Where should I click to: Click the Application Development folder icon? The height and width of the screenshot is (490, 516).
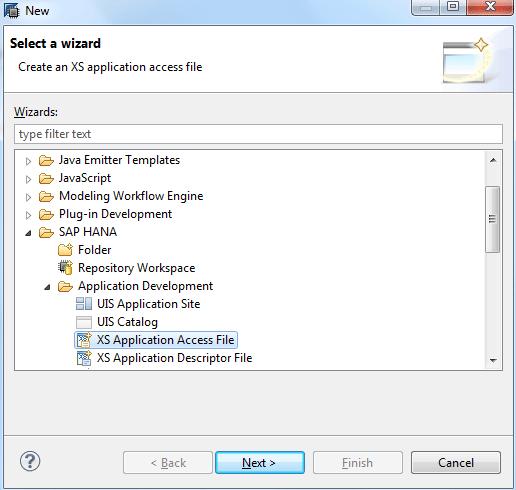coord(65,287)
